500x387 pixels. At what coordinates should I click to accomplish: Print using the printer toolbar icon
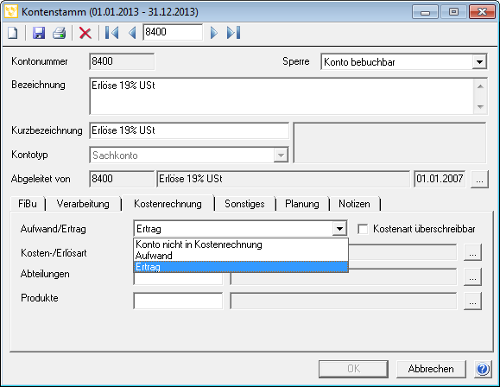click(60, 33)
